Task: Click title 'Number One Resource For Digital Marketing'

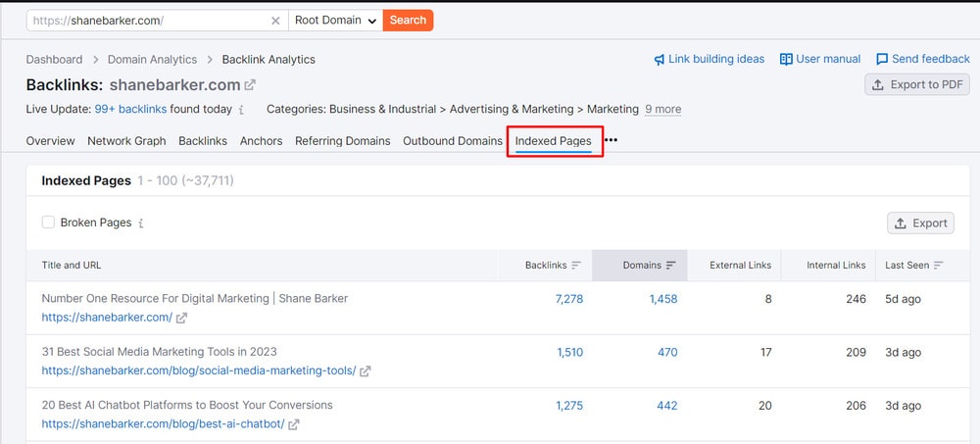Action: pyautogui.click(x=155, y=298)
